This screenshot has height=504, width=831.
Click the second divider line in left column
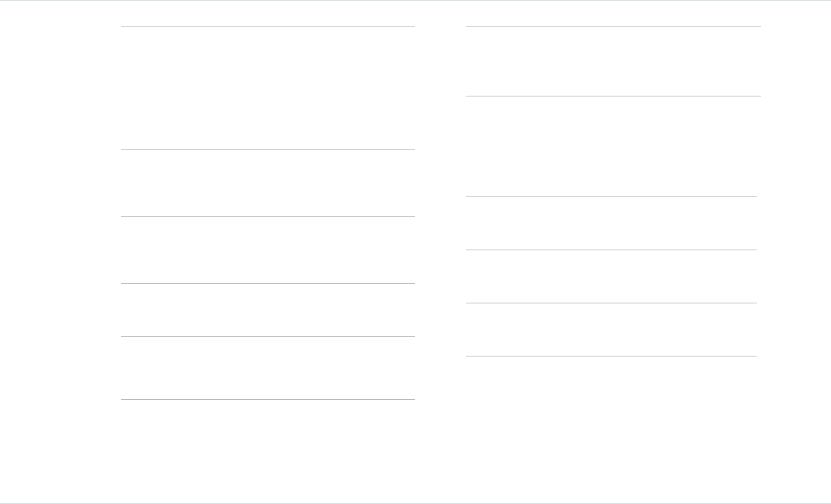tap(268, 149)
